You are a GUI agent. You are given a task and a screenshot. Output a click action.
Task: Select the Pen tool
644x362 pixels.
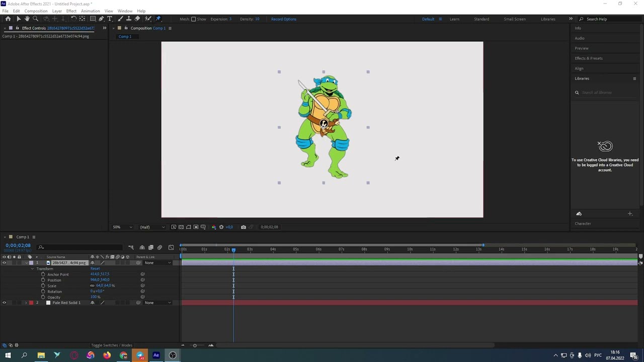[x=101, y=19]
